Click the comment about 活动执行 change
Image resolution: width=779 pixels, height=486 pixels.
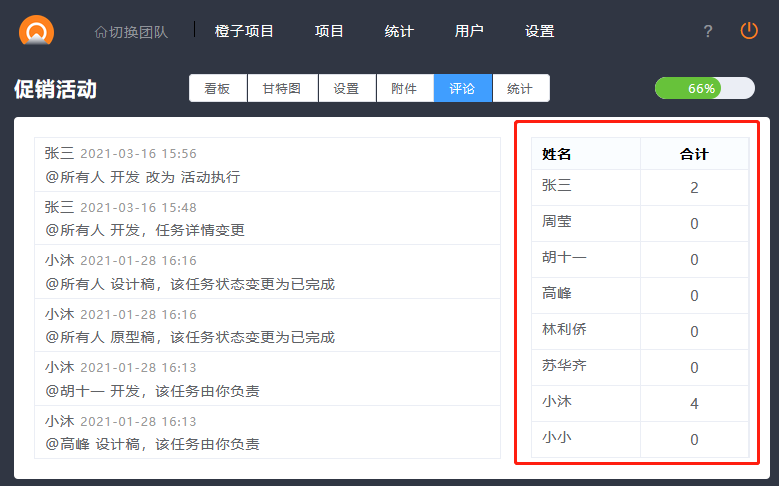[x=267, y=166]
